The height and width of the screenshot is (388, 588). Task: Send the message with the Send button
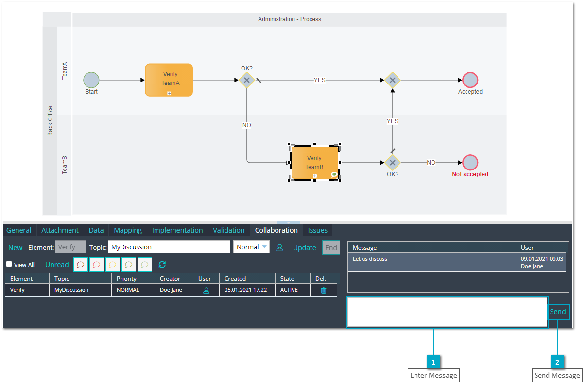[558, 312]
